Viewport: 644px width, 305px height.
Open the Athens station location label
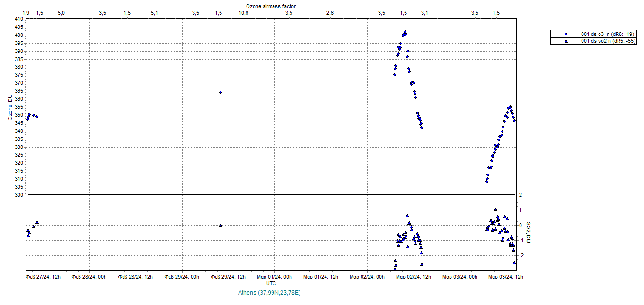[x=270, y=293]
